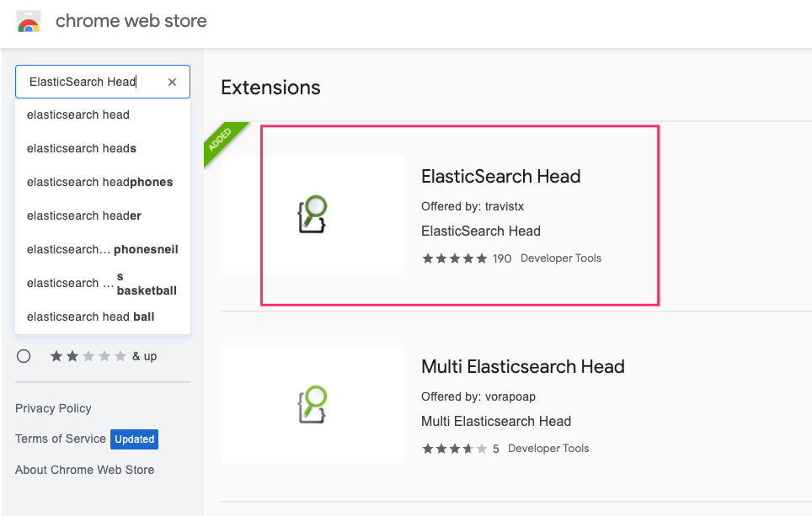Viewport: 812px width, 516px height.
Task: Click 'Offered by: travistx' text
Action: tap(473, 206)
